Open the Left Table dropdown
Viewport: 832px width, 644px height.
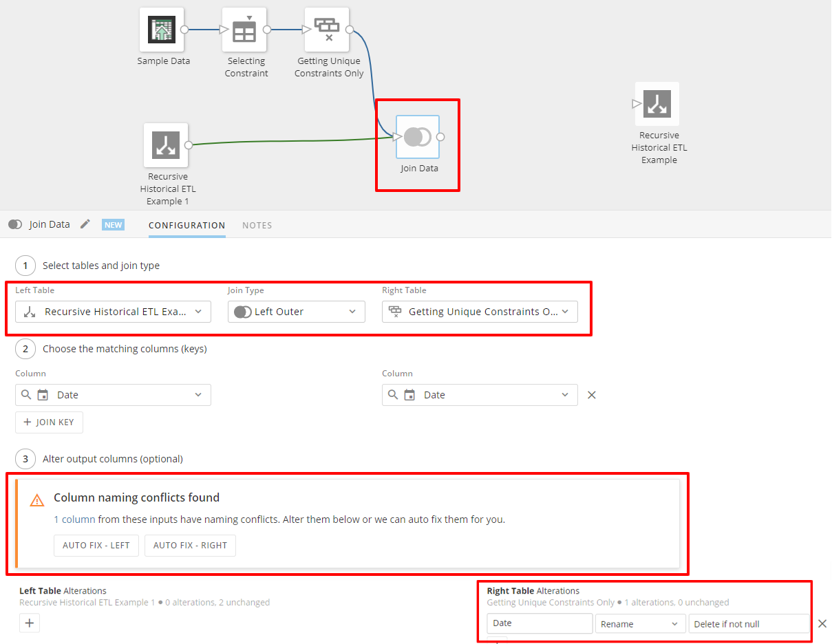coord(112,311)
